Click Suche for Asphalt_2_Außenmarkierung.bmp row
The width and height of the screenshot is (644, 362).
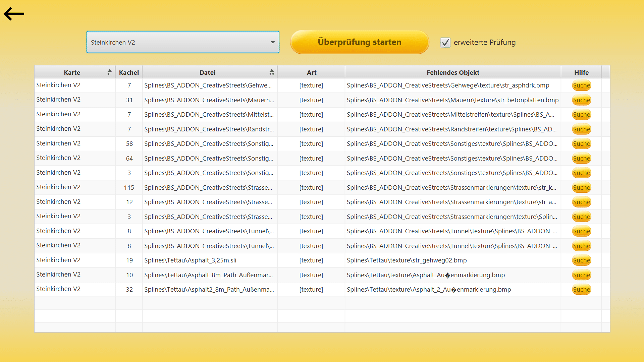[581, 290]
